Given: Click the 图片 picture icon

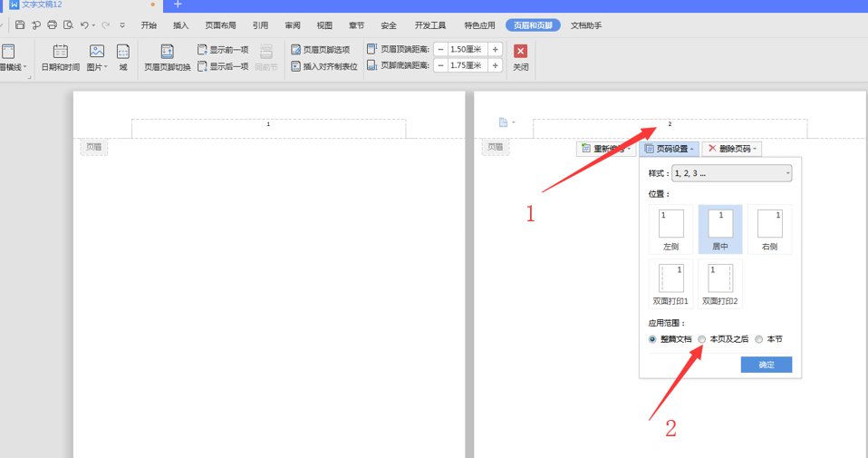Looking at the screenshot, I should coord(96,52).
